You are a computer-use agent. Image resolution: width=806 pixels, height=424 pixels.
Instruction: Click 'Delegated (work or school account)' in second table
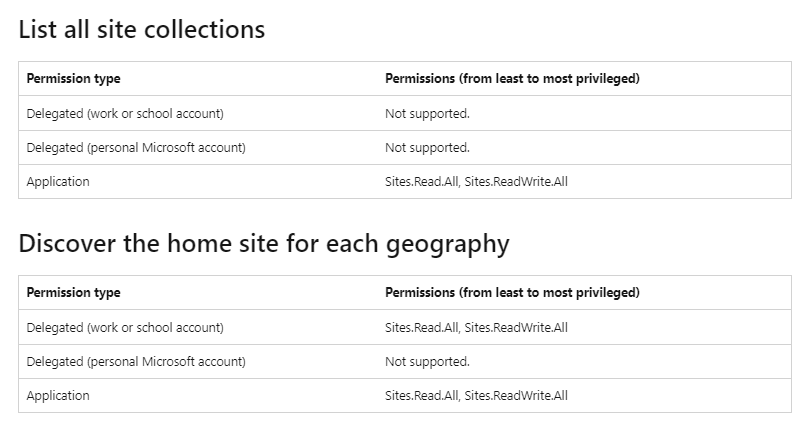point(125,327)
